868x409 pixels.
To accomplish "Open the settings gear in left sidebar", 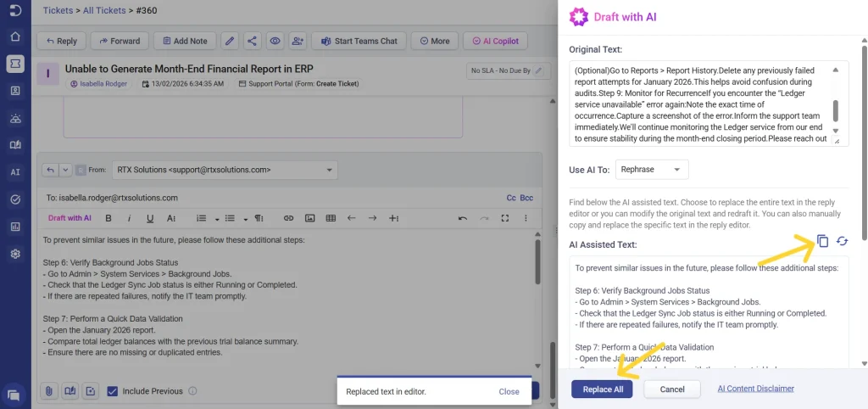I will click(15, 254).
